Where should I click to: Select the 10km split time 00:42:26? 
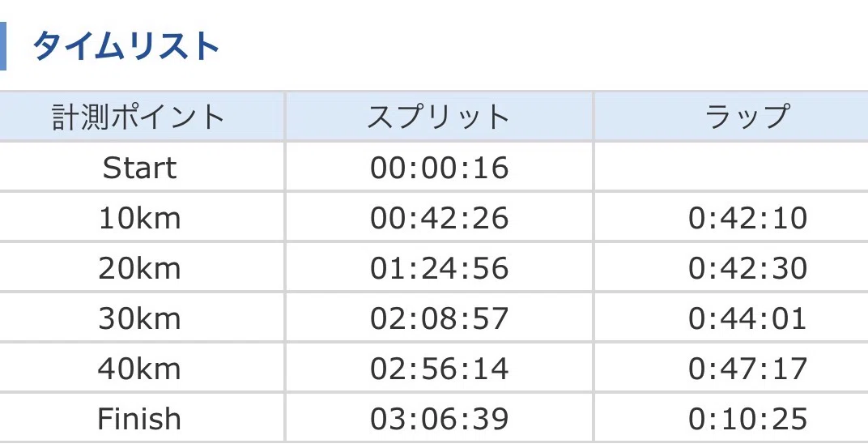tap(439, 218)
